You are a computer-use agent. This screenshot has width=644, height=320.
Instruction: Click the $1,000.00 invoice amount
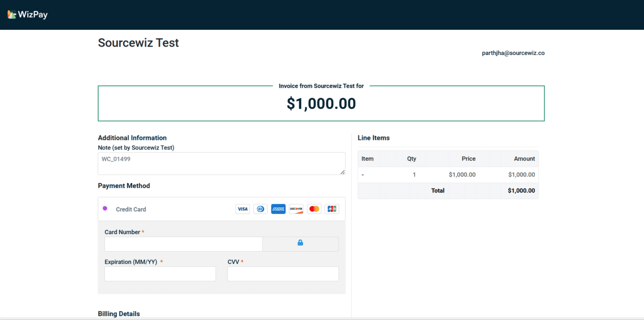tap(321, 103)
